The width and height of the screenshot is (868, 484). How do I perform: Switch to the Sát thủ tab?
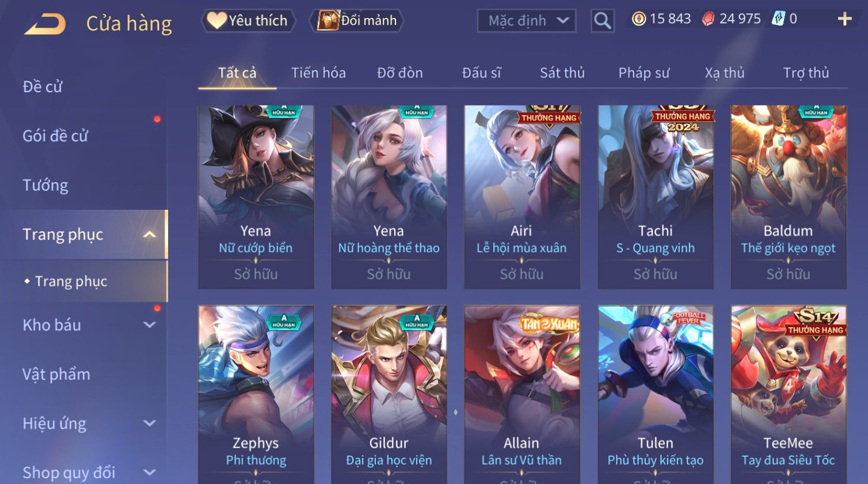[x=562, y=73]
